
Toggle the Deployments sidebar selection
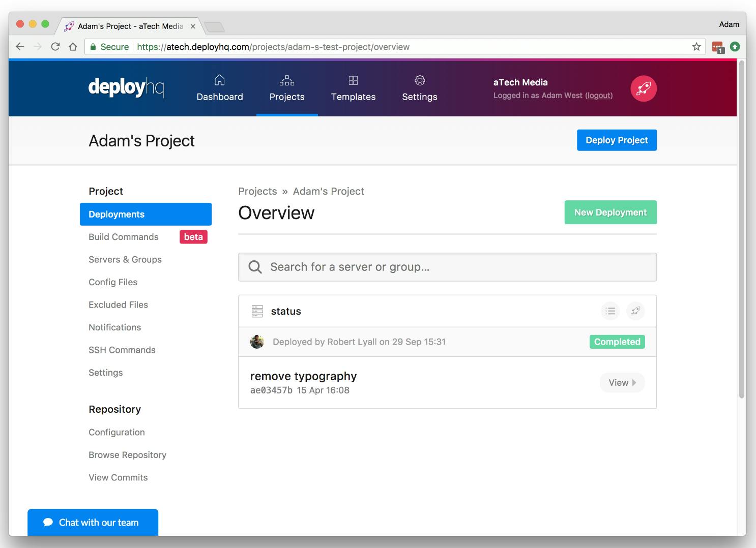(x=146, y=214)
